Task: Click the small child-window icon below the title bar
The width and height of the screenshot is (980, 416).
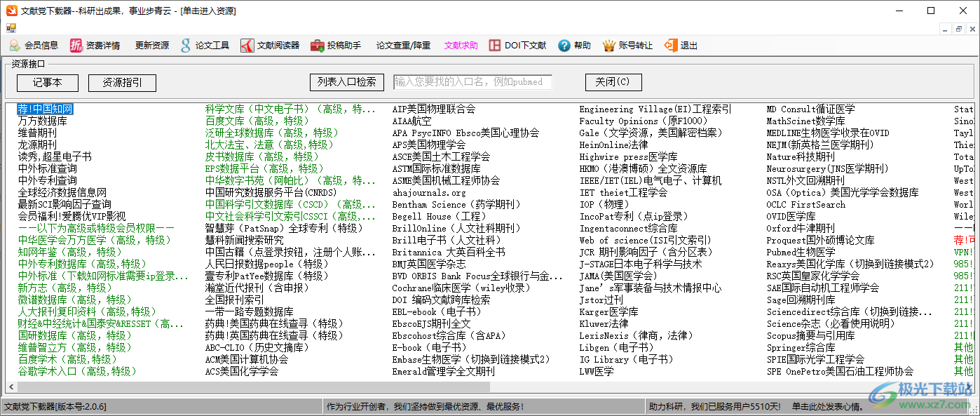Action: point(11,28)
